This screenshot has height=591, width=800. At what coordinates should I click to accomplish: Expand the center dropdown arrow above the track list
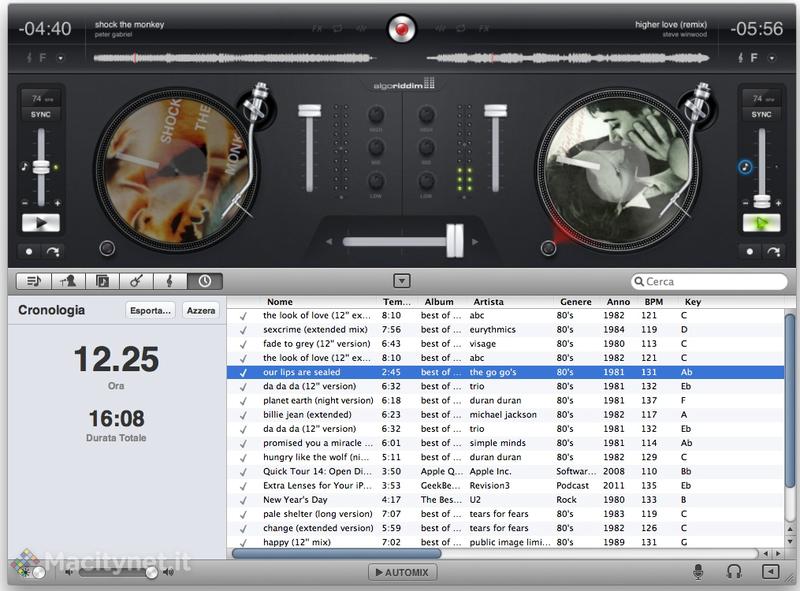tap(402, 282)
